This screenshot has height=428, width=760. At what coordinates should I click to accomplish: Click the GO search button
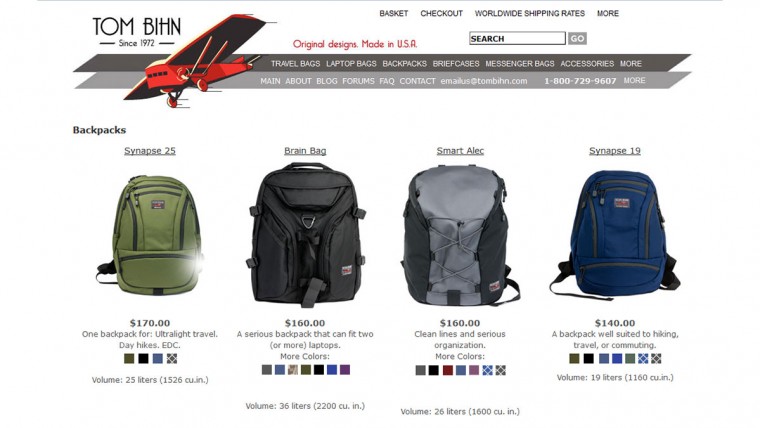tap(577, 38)
